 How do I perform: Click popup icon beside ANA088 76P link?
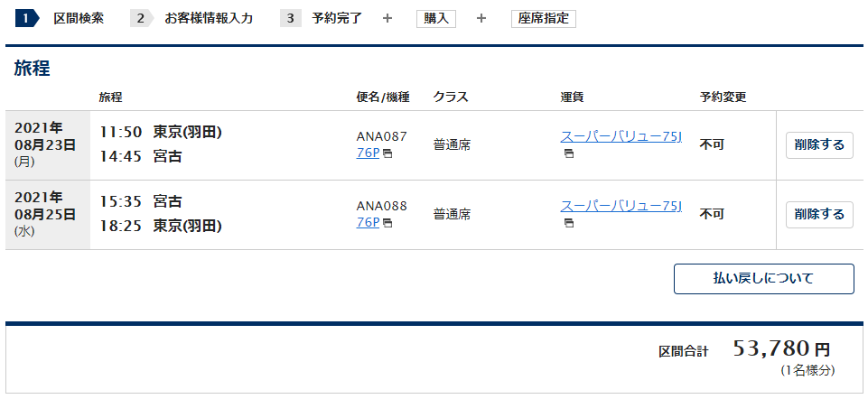[387, 223]
